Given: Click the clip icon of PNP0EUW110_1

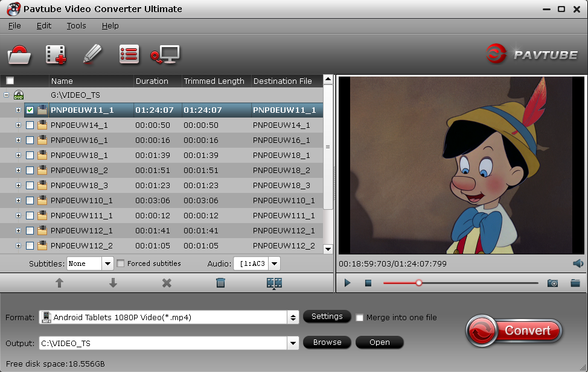Looking at the screenshot, I should (x=42, y=200).
